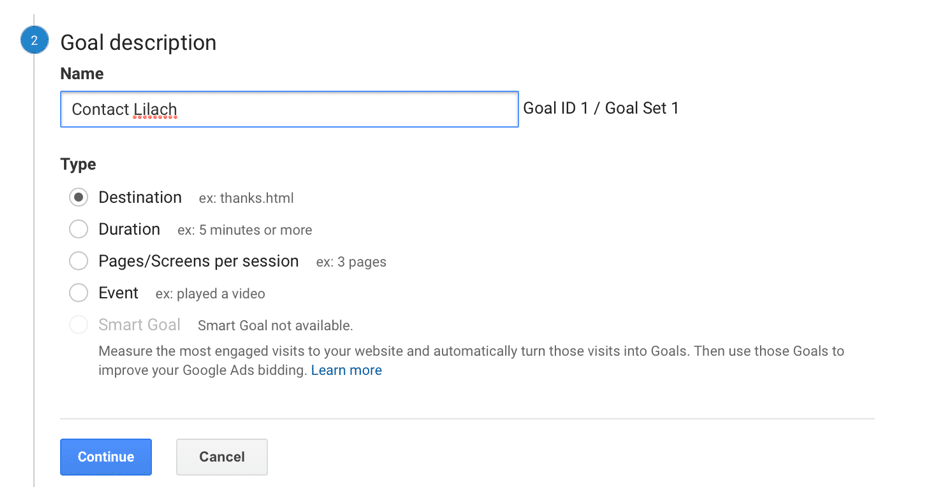The image size is (939, 489).
Task: Click the Destination option label
Action: pyautogui.click(x=140, y=197)
